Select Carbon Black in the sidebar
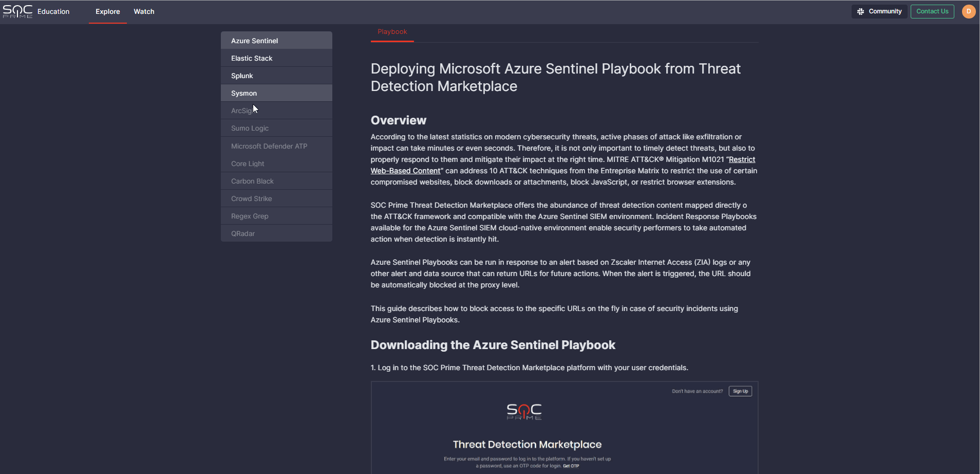This screenshot has width=980, height=474. pos(276,181)
